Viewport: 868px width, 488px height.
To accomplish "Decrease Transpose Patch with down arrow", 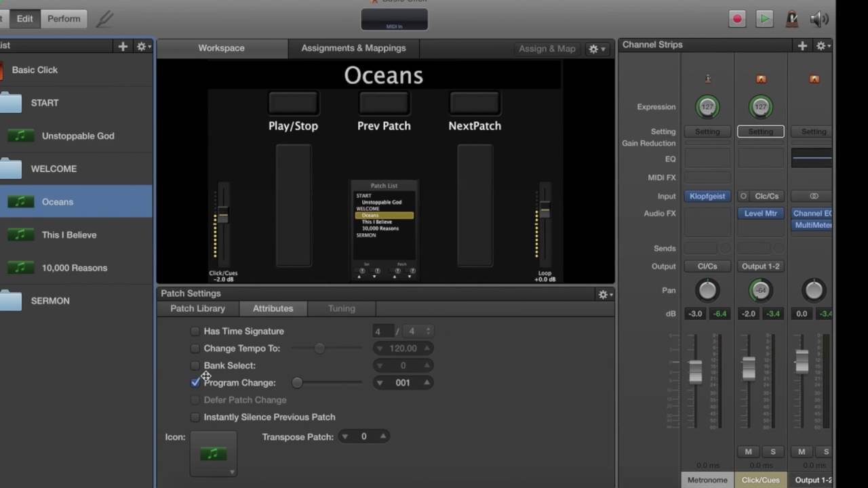I will click(344, 437).
